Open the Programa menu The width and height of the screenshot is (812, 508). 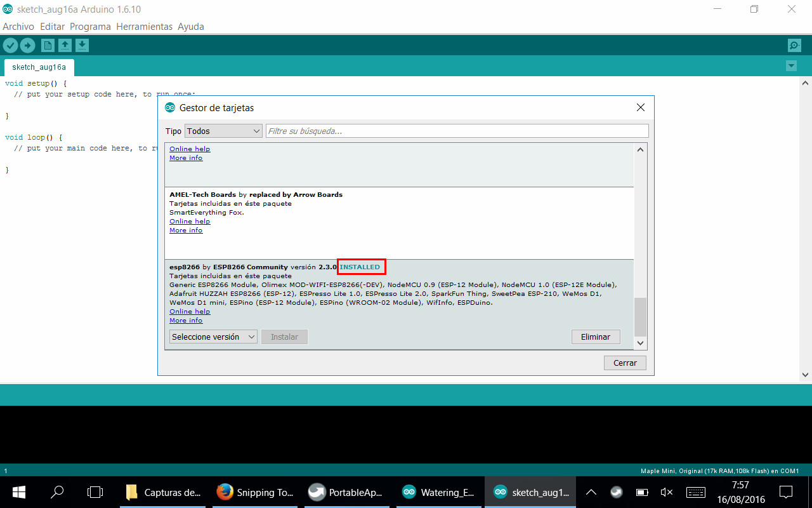pyautogui.click(x=90, y=27)
